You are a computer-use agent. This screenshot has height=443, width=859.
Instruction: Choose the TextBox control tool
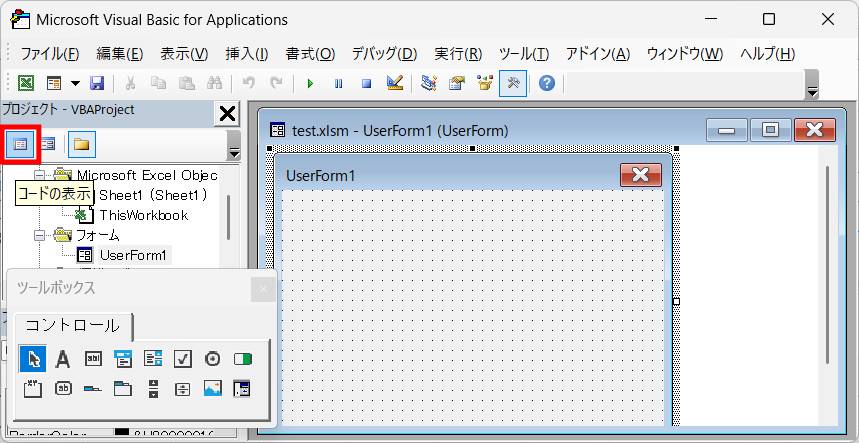tap(93, 359)
